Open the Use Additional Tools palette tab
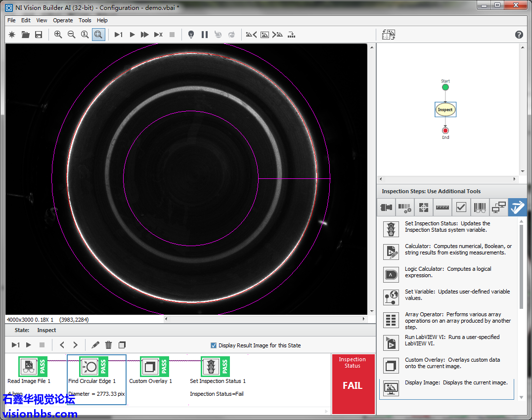Image resolution: width=532 pixels, height=420 pixels. click(517, 208)
